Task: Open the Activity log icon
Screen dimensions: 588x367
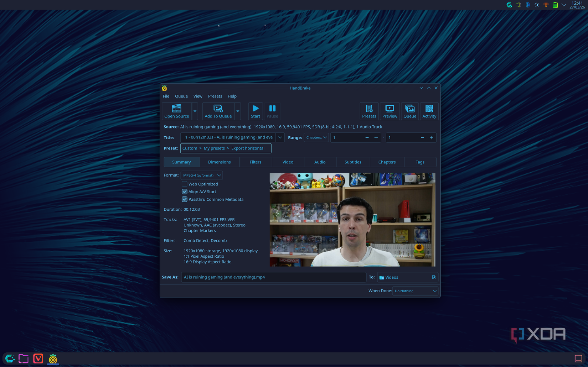Action: tap(429, 109)
